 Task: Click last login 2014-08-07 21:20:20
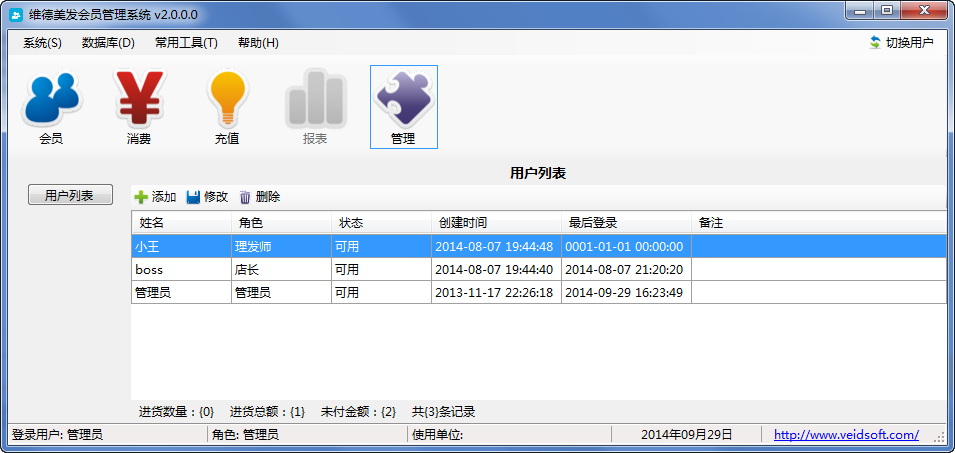coord(626,270)
